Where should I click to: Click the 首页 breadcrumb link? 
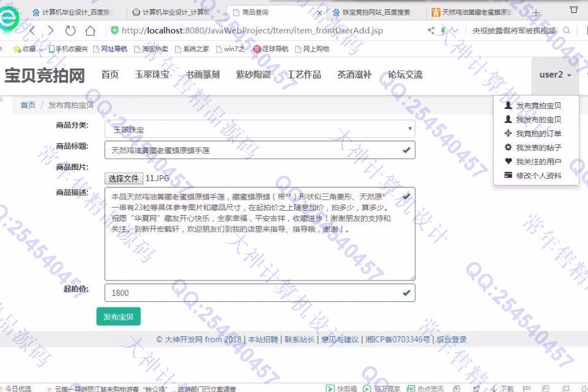pyautogui.click(x=28, y=105)
